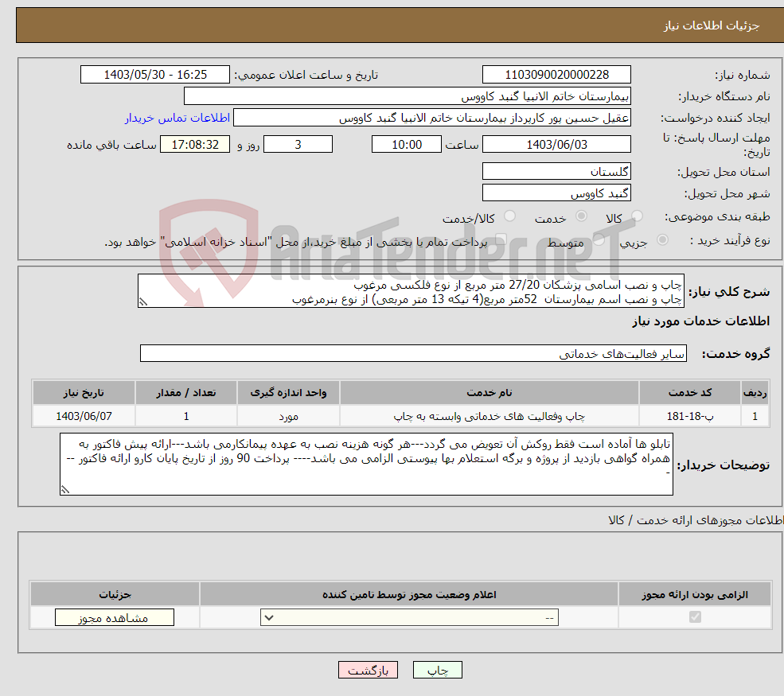The height and width of the screenshot is (696, 784).
Task: Click the اطلاعات خدمات مورد نیاز heading
Action: [x=700, y=321]
